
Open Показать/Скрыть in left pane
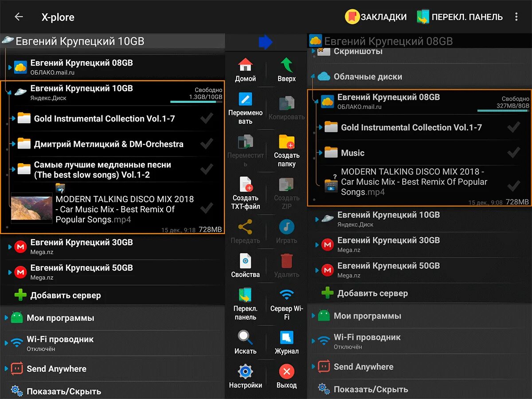[113, 391]
